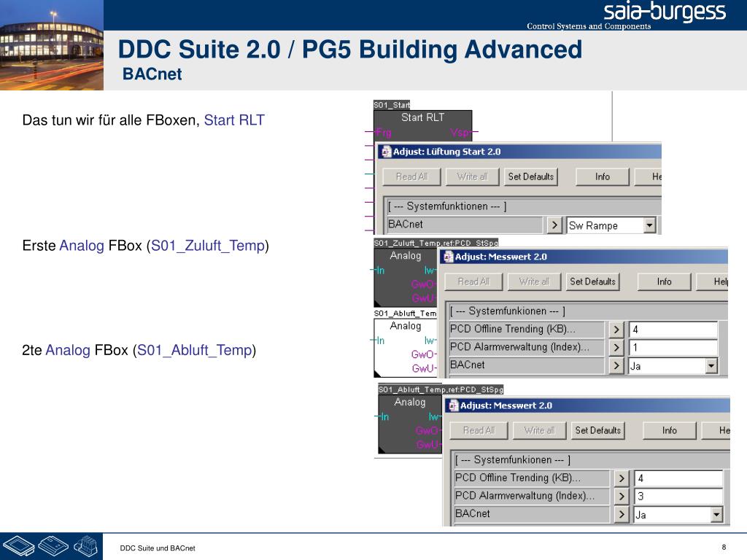Select the dark S01_Zuluft_Temp Analog FBox

(x=406, y=277)
